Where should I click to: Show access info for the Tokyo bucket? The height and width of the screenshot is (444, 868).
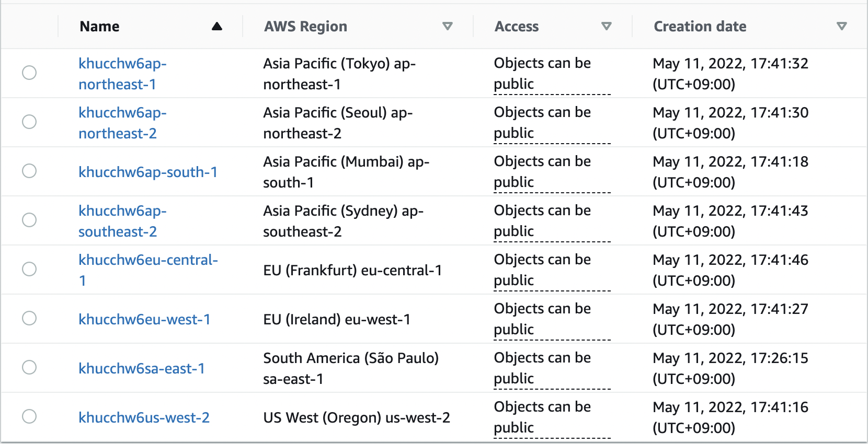click(542, 74)
